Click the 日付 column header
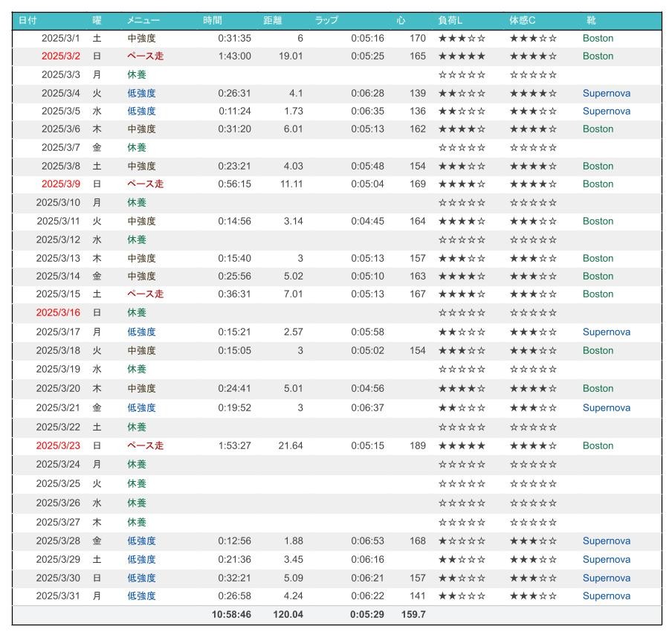This screenshot has height=635, width=672. click(28, 20)
